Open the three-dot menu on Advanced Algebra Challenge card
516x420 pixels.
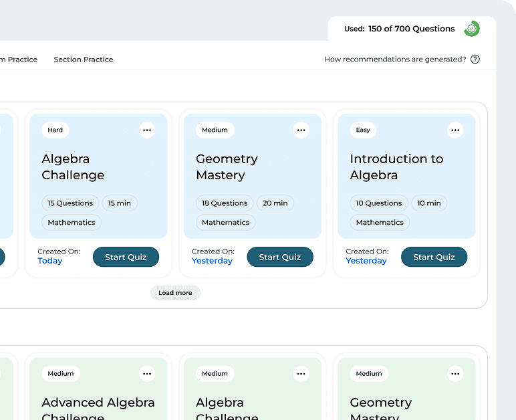coord(147,374)
